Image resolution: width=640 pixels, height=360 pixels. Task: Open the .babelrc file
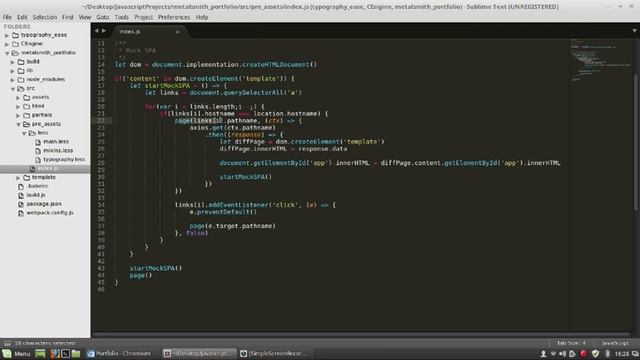pos(38,186)
